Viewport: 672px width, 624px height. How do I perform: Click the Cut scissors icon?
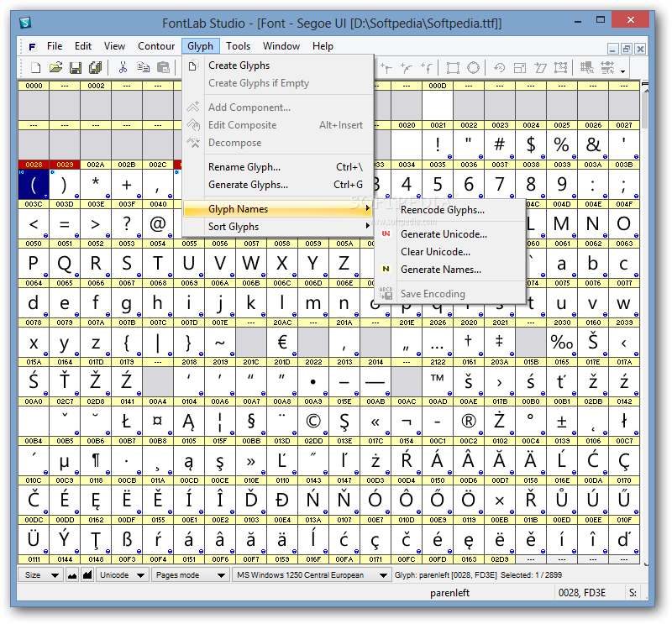(x=123, y=68)
